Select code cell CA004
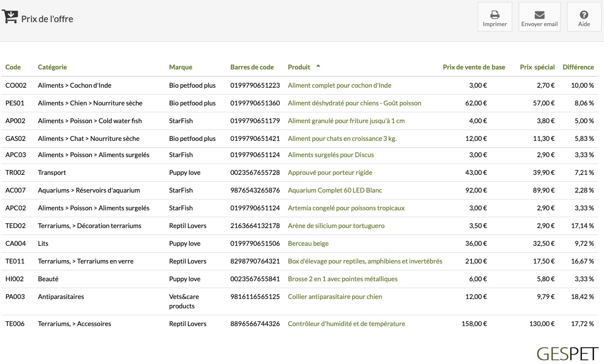Screen dimensions: 604x364 pyautogui.click(x=15, y=243)
